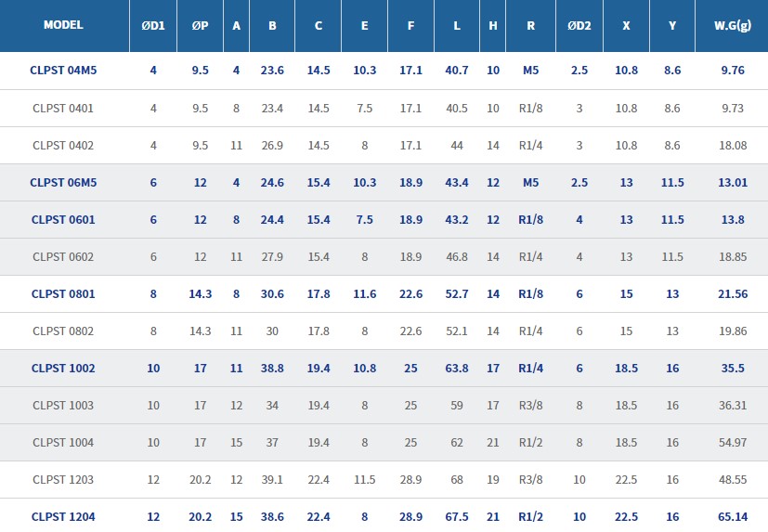Viewport: 768px width, 532px height.
Task: Open the CLPST 06M5 model entry
Action: [x=63, y=182]
